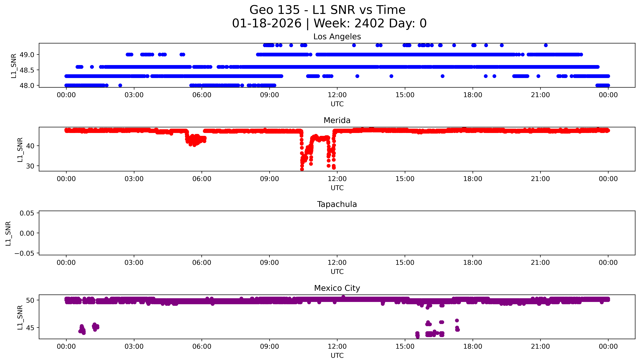Click the 30 y-axis label in Merida plot
This screenshot has height=364, width=640.
[x=30, y=166]
